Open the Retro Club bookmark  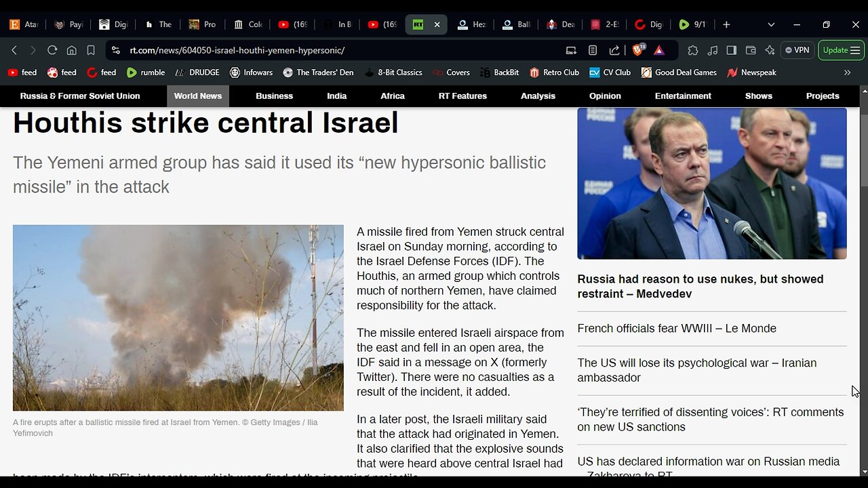pyautogui.click(x=554, y=73)
